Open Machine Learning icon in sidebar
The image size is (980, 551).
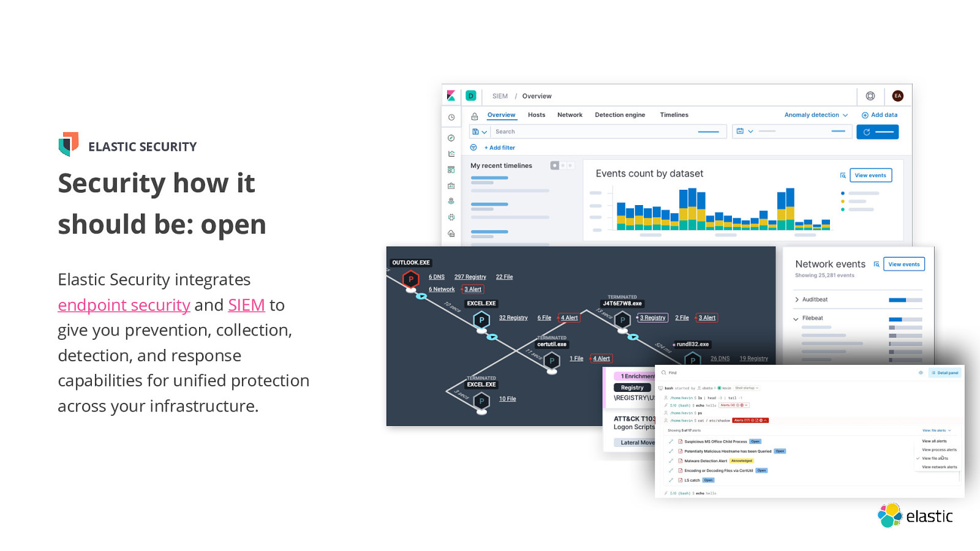(x=451, y=217)
